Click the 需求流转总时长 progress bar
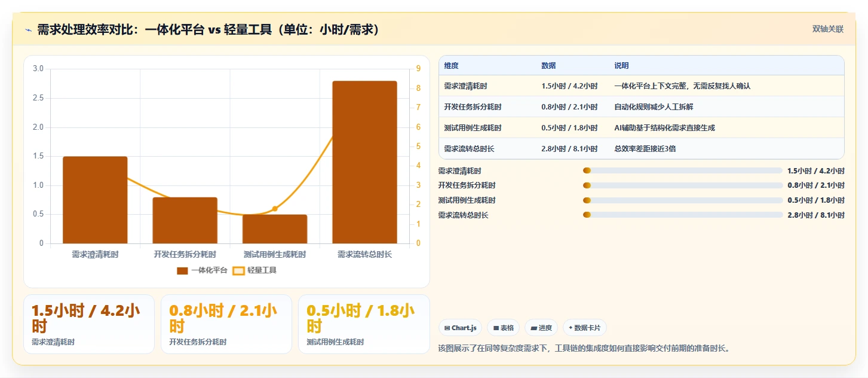 tap(682, 215)
